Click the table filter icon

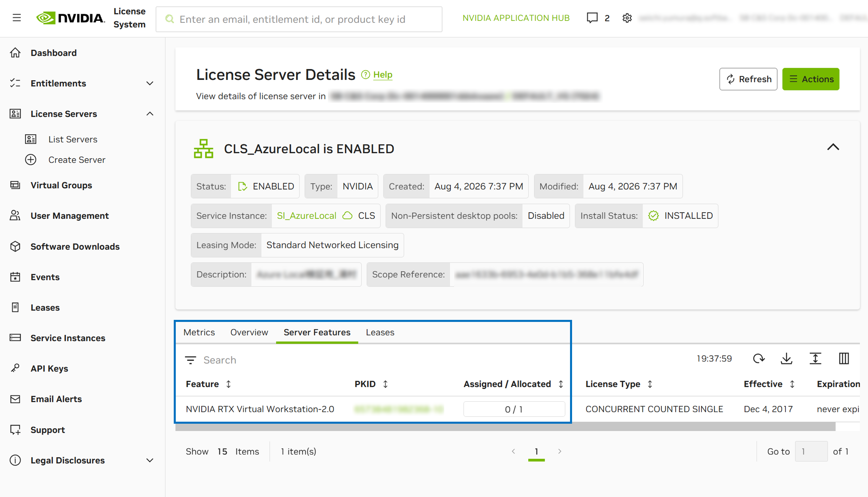coord(190,360)
